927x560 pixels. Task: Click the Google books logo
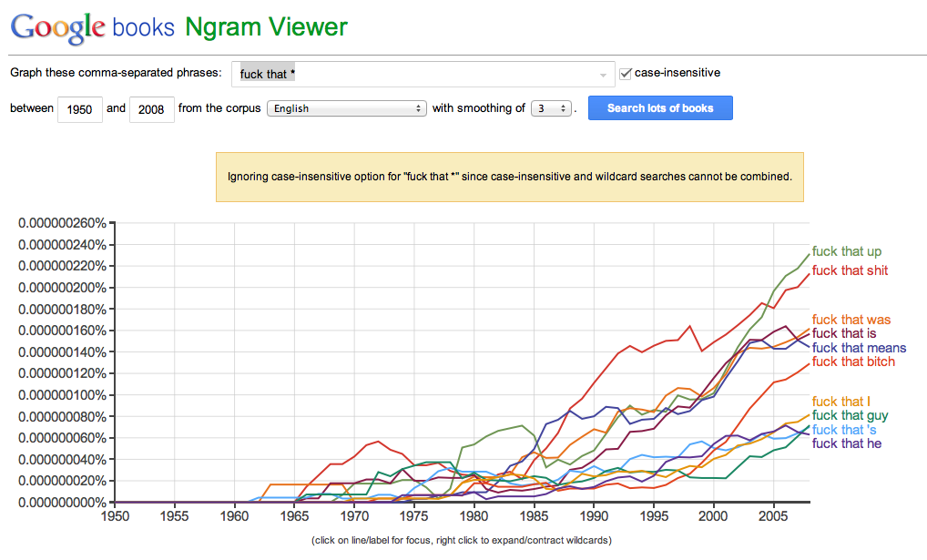pyautogui.click(x=91, y=27)
